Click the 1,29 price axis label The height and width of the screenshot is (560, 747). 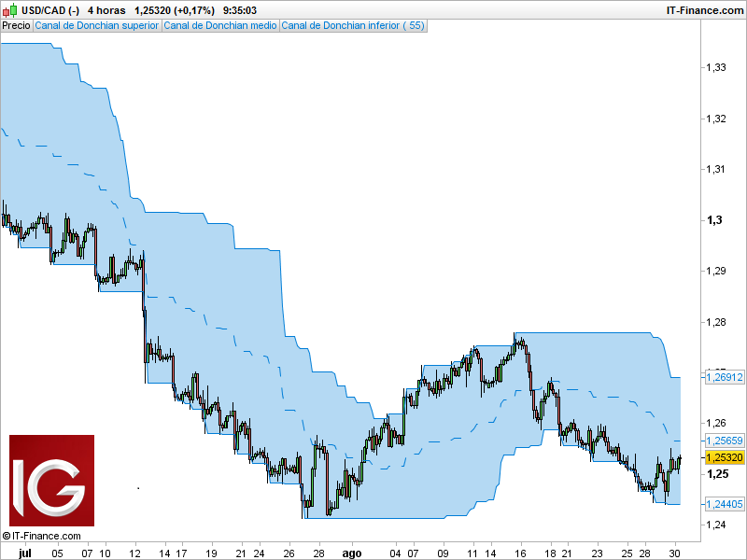(x=716, y=271)
